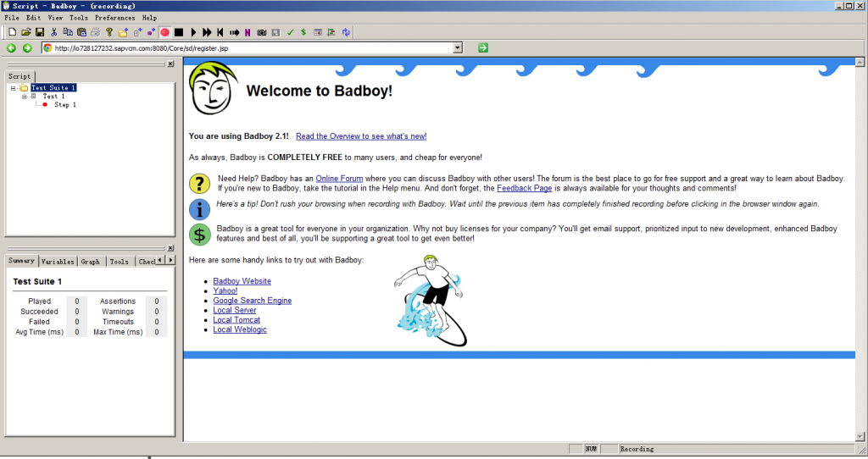Open the Edit menu
Screen dimensions: 868x459
coord(33,18)
